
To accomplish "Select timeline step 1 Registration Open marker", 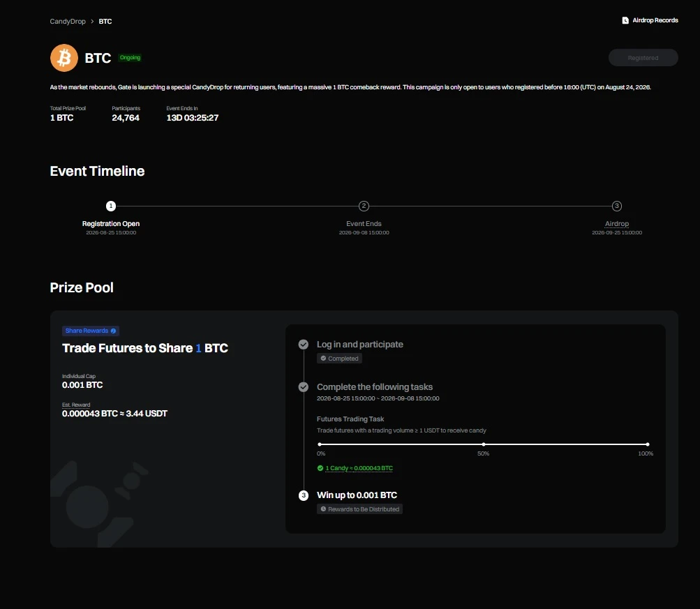I will [x=111, y=206].
